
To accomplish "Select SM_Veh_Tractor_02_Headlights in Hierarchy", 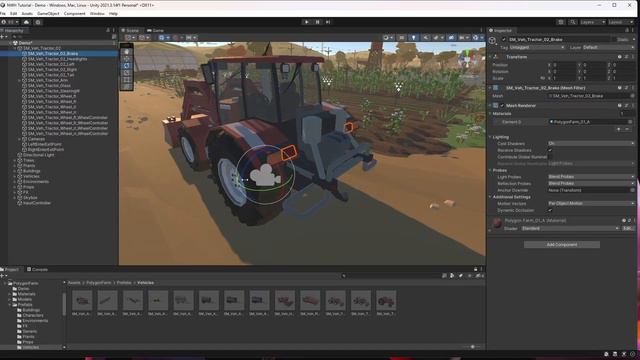I will coord(58,59).
